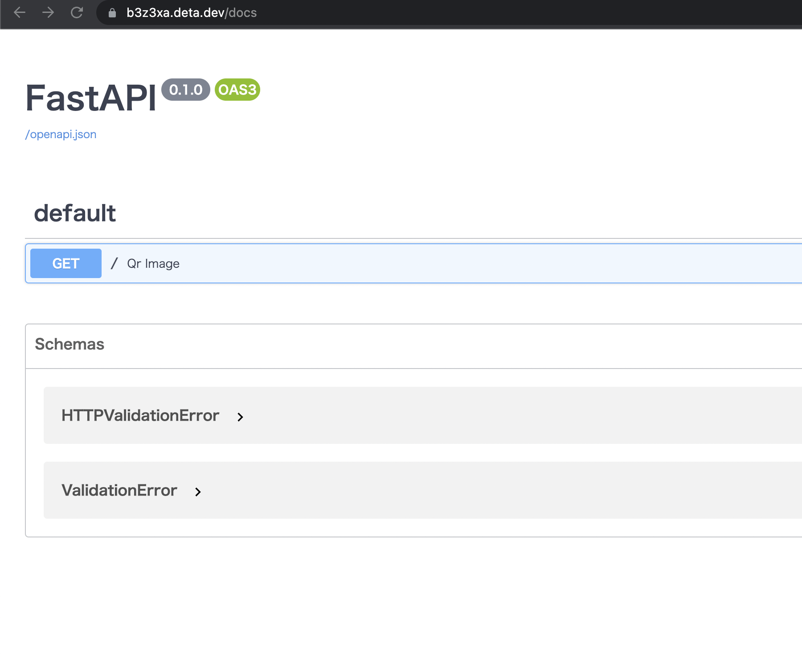Click the FastAPI title heading

(91, 98)
